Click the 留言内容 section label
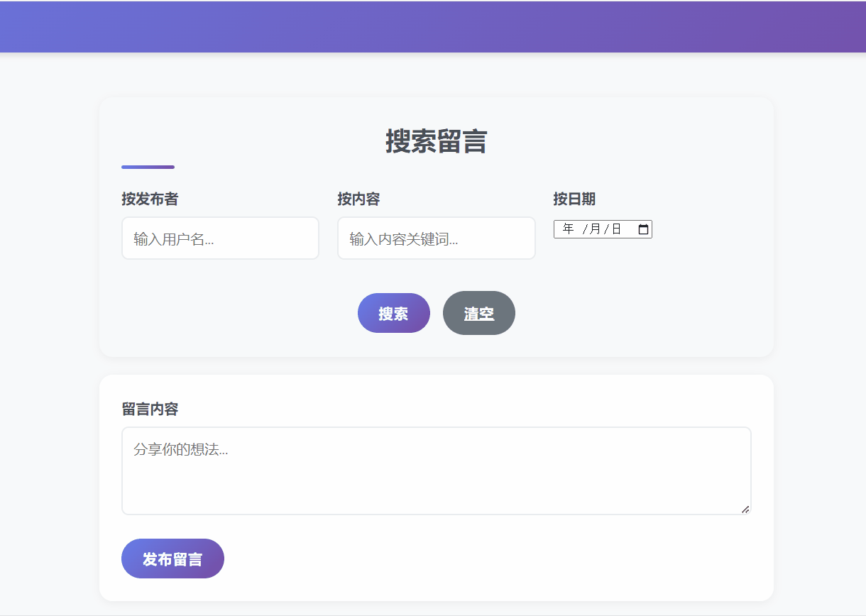The image size is (866, 616). coord(150,409)
